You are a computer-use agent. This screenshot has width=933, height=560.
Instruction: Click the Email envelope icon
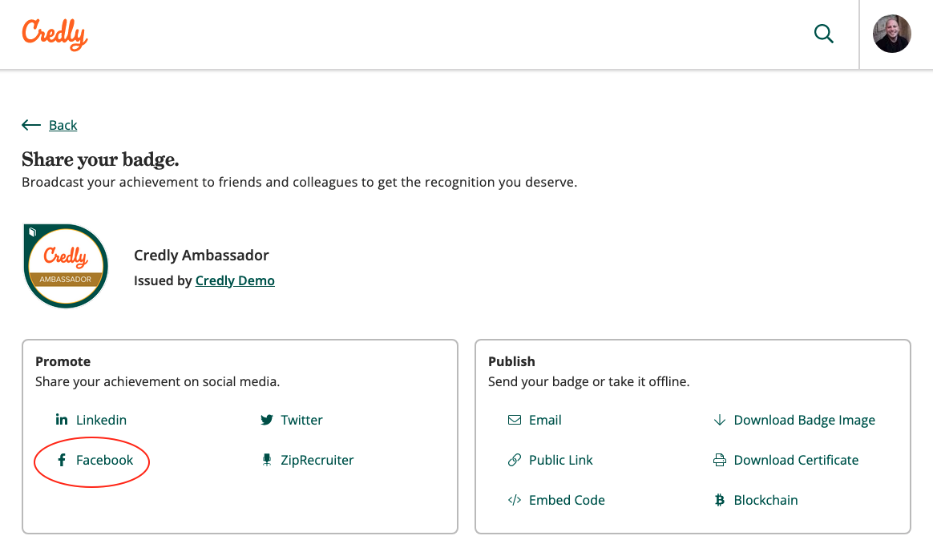point(514,420)
